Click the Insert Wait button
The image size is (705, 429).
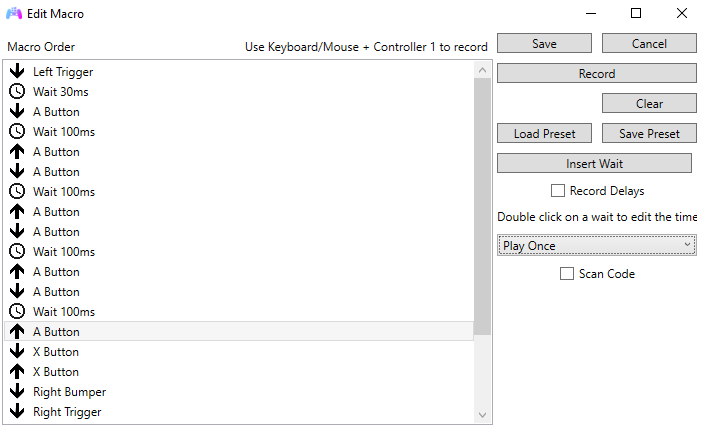[594, 164]
